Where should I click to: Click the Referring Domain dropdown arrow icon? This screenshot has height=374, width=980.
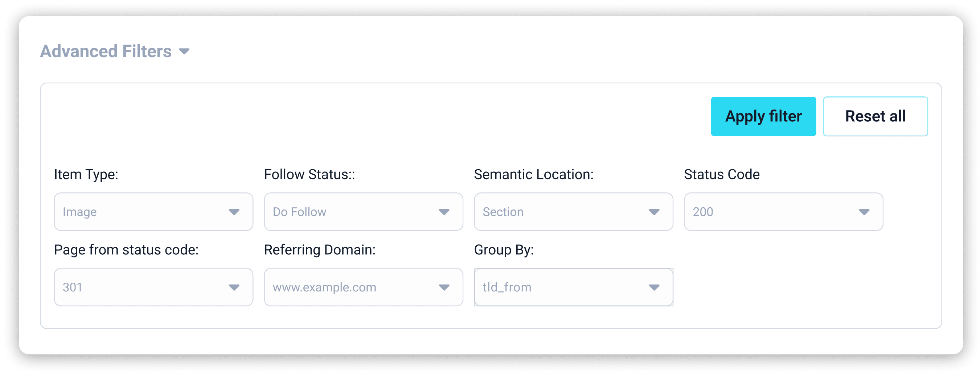click(444, 287)
